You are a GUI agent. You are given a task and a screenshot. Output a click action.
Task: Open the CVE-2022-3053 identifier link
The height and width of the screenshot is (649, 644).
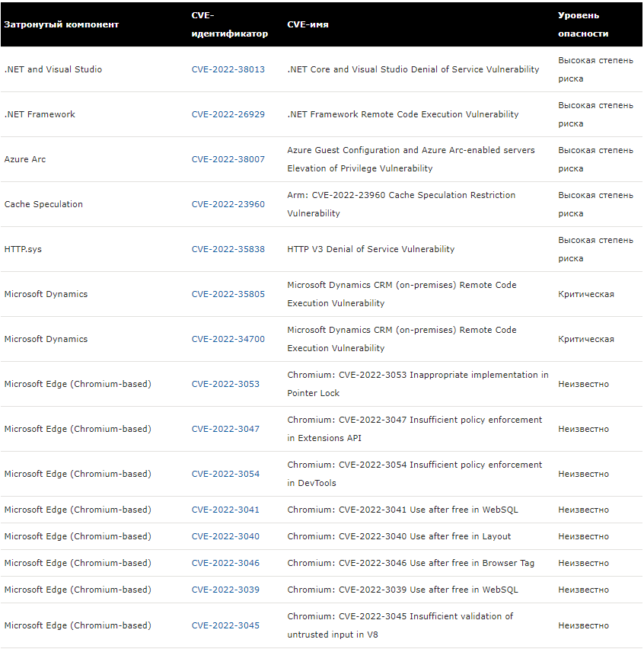tap(225, 384)
